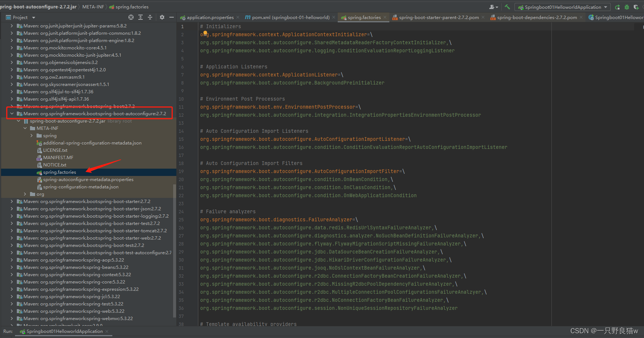Click the Project panel vertical scrollbar

coord(174,251)
